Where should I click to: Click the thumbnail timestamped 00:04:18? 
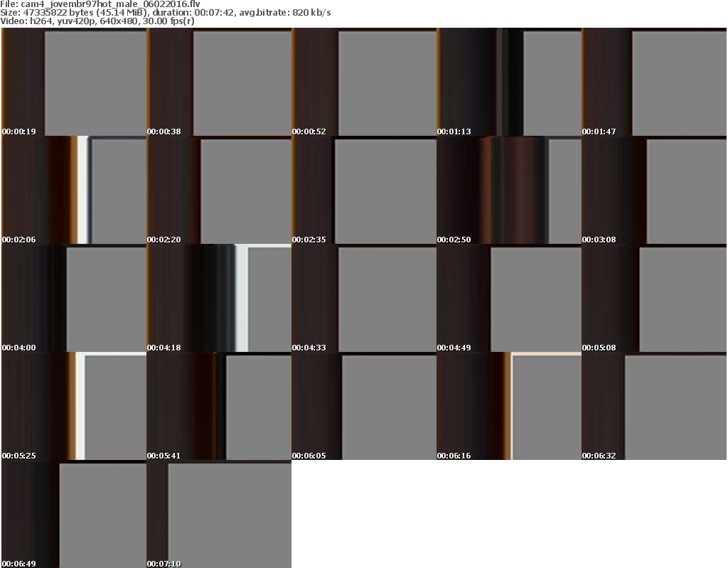tap(219, 298)
